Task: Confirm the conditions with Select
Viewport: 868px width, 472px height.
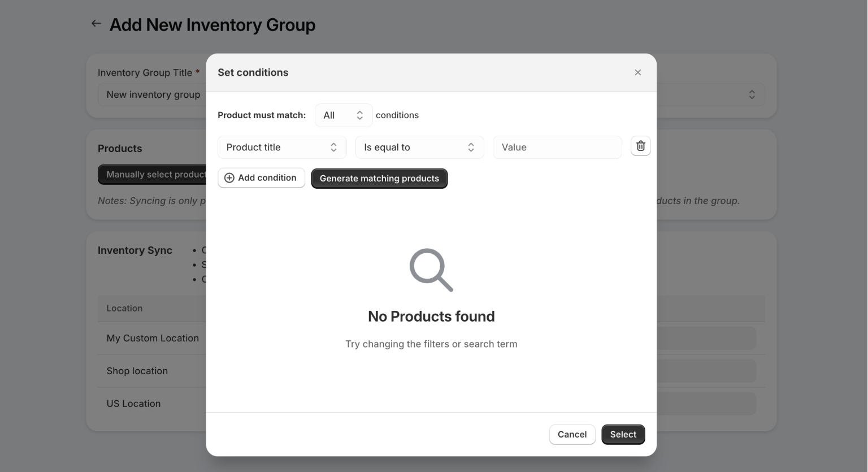Action: 623,434
